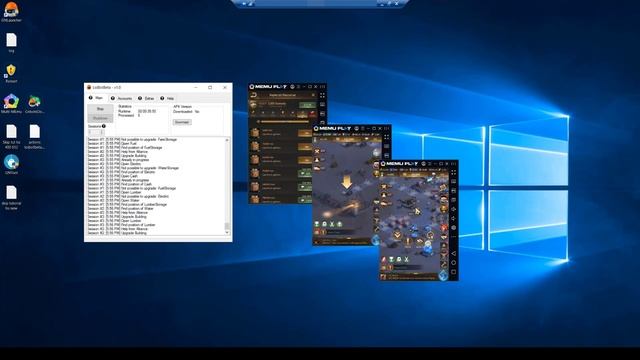The image size is (640, 360).
Task: Select the 'Open Fuel' log row
Action: coord(112,144)
